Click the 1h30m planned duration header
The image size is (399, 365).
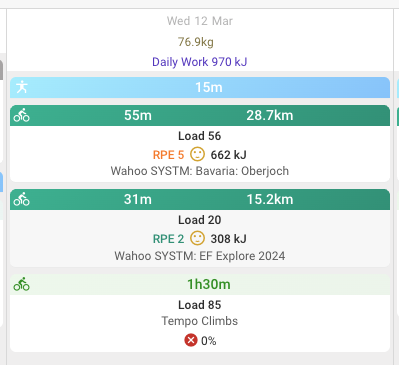209,284
